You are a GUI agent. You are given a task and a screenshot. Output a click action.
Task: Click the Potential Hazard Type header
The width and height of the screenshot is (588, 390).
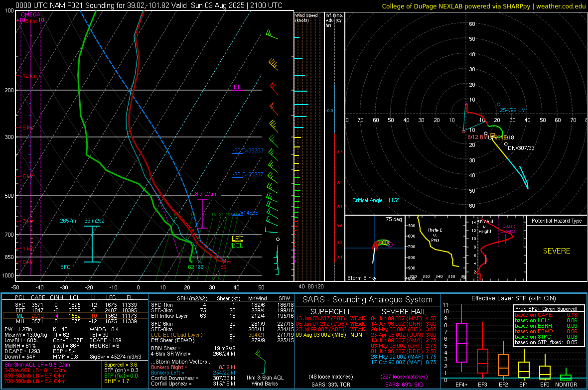click(557, 221)
